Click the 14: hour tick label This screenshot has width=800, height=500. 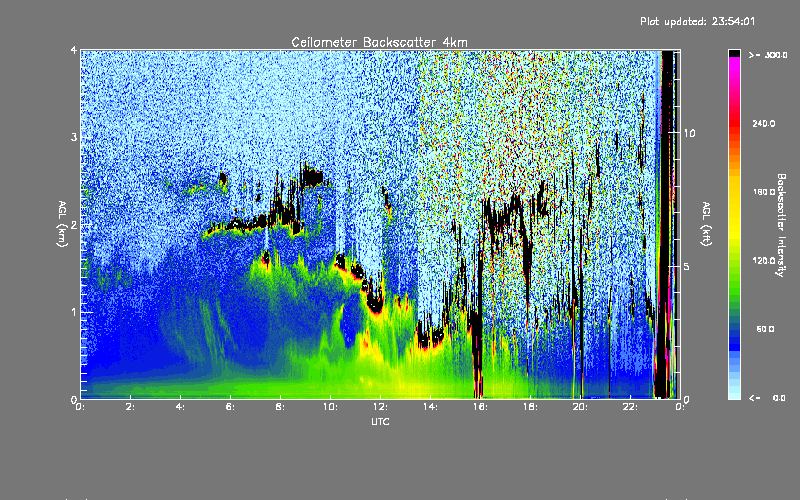click(430, 407)
